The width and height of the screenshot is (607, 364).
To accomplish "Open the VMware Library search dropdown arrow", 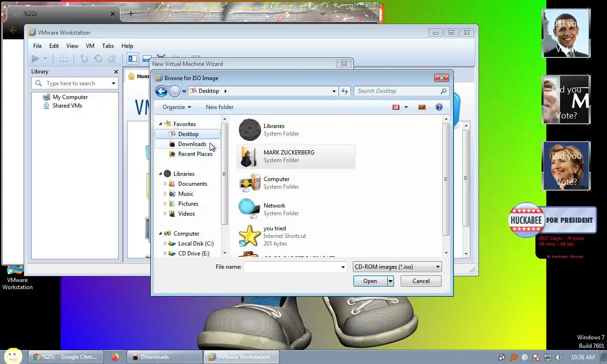I will (x=113, y=83).
